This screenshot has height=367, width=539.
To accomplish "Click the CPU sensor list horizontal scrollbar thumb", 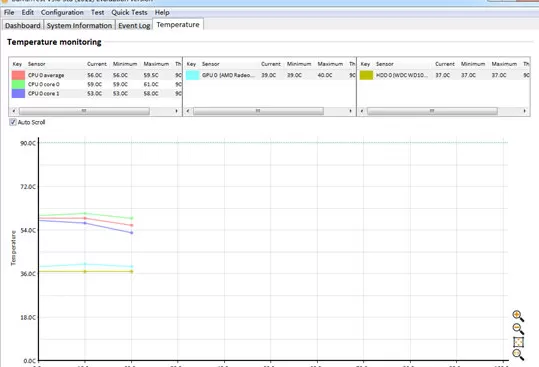I will pyautogui.click(x=84, y=111).
